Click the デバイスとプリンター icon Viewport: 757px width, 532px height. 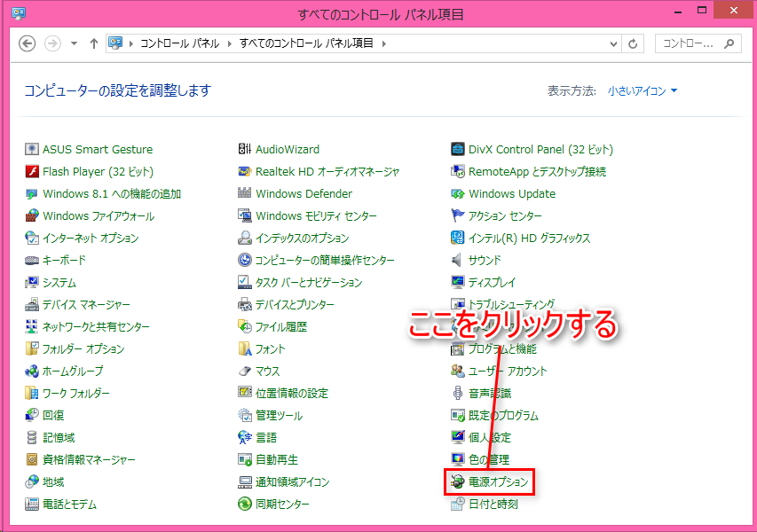245,305
